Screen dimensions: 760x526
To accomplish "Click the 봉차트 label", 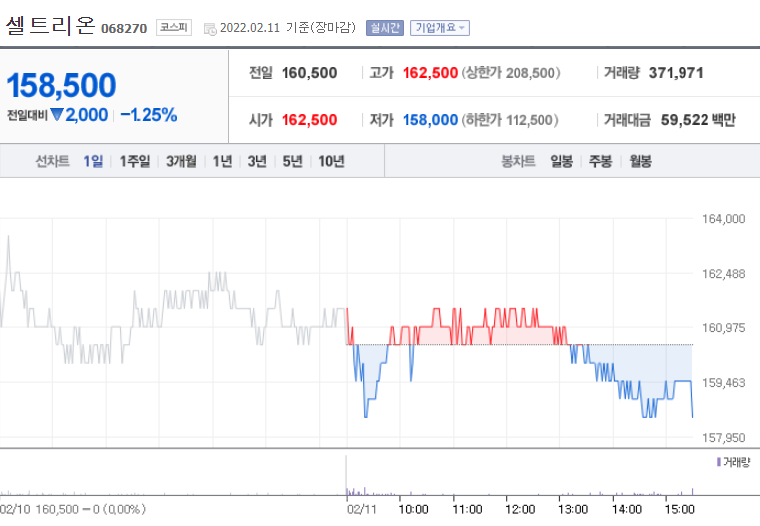I will click(x=518, y=161).
